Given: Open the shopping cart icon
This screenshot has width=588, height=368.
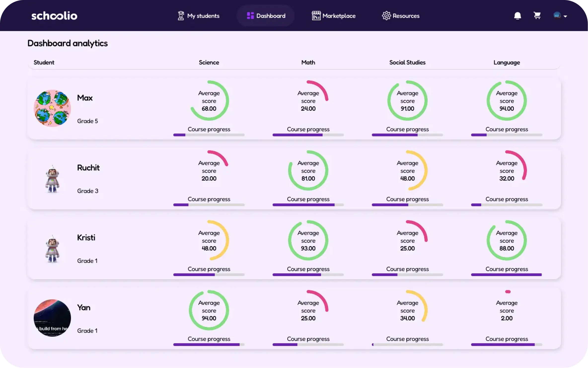Looking at the screenshot, I should [537, 16].
